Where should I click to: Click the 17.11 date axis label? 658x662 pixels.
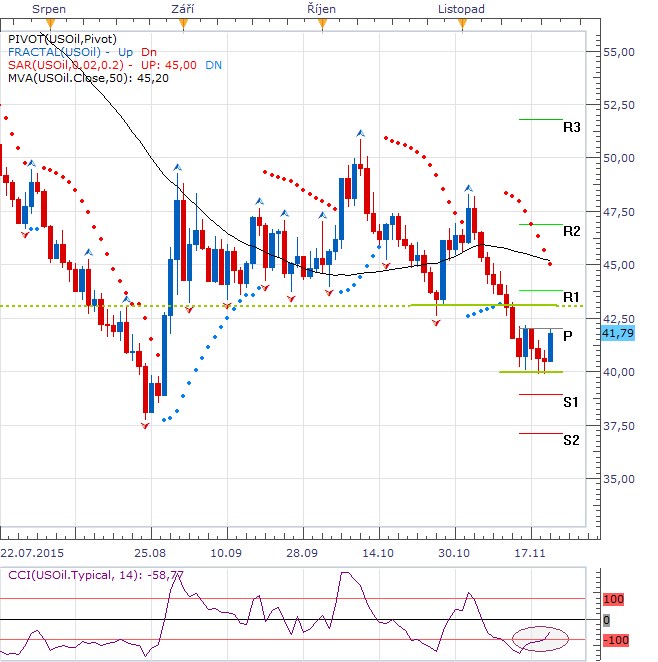click(530, 553)
